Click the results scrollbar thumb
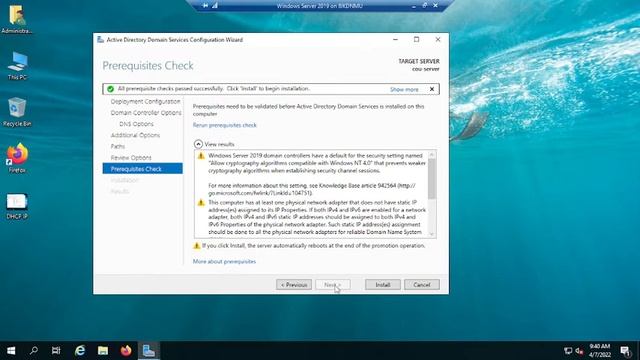This screenshot has width=640, height=360. point(432,178)
